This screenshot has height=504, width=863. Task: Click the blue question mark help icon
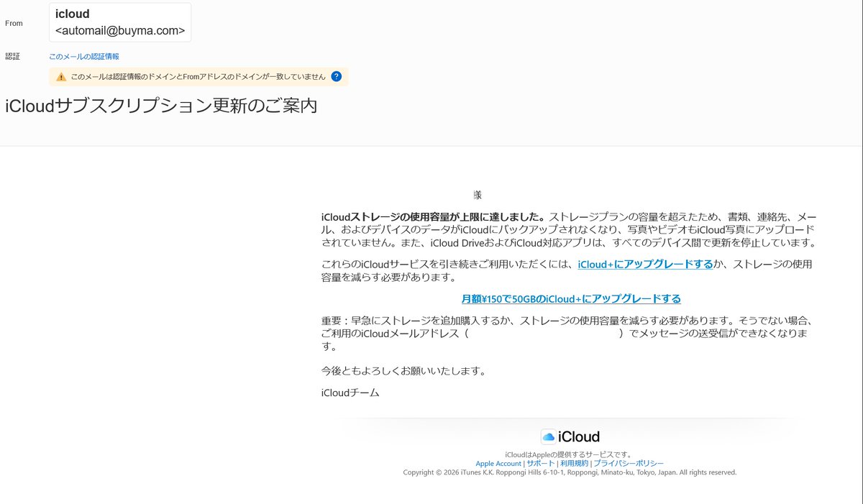[x=336, y=76]
